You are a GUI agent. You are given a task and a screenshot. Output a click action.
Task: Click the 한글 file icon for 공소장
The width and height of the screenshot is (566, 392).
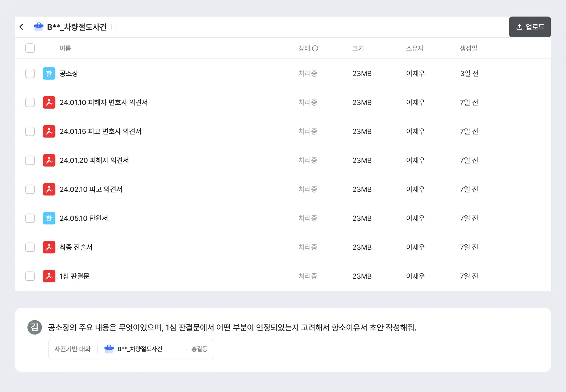tap(49, 73)
